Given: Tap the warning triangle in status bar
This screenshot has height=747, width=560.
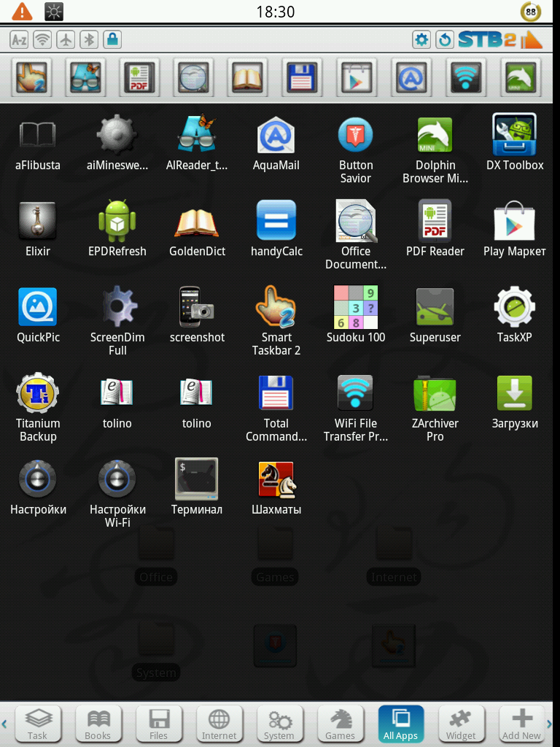Looking at the screenshot, I should coord(22,12).
